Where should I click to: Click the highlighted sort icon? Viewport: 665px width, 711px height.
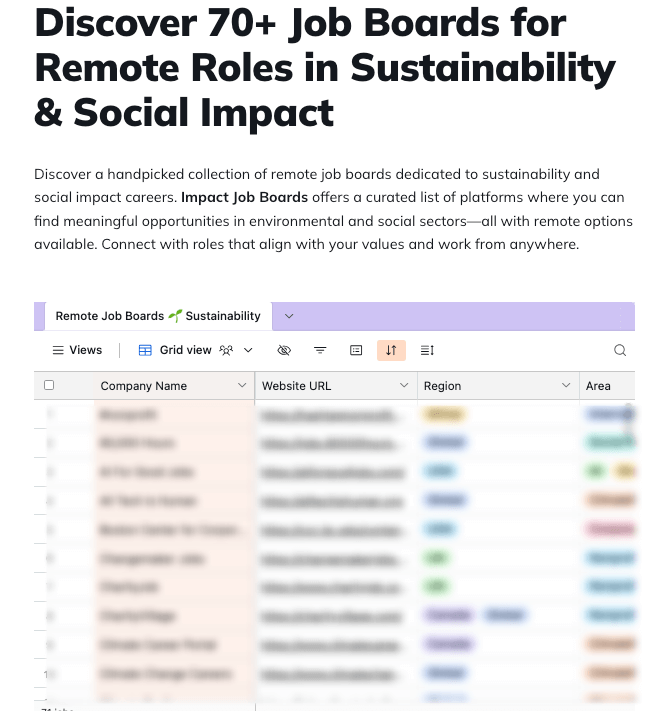[x=391, y=350]
